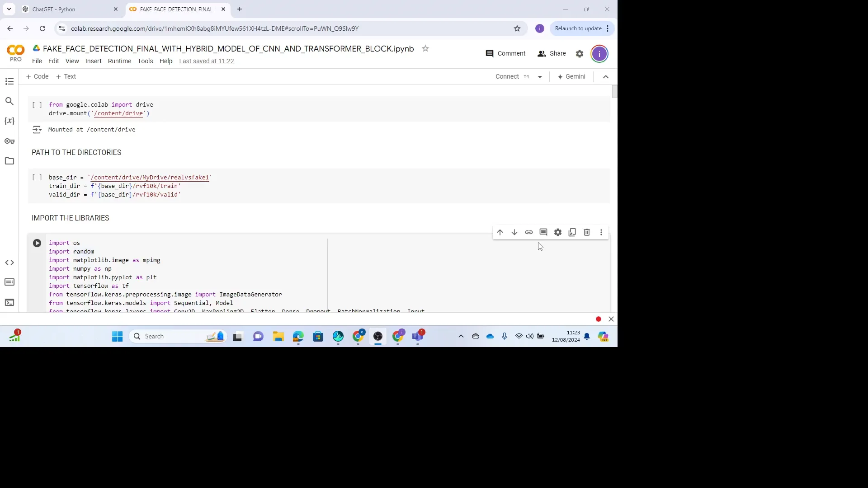Open the find and replace panel

point(9,101)
